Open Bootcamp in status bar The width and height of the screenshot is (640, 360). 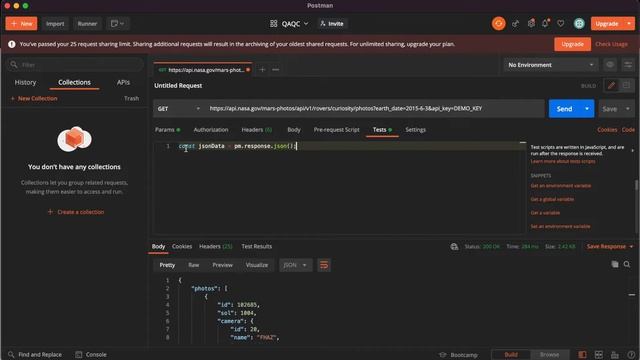pyautogui.click(x=458, y=355)
